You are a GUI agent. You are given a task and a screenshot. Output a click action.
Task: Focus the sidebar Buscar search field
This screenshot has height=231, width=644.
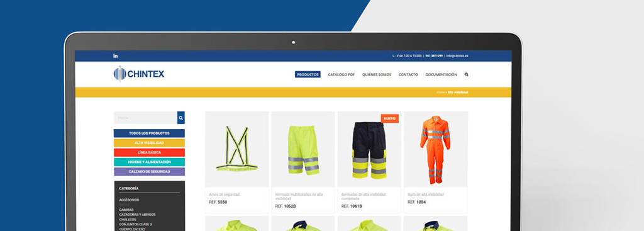[x=145, y=118]
